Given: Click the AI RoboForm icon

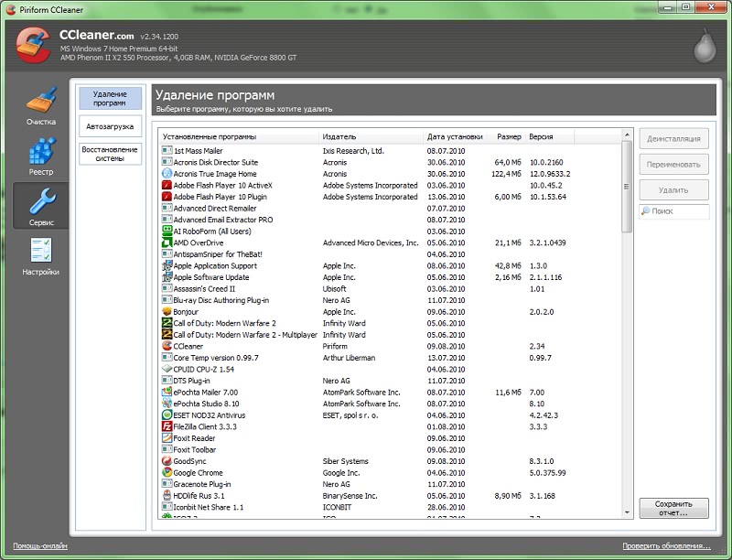Looking at the screenshot, I should (x=167, y=231).
